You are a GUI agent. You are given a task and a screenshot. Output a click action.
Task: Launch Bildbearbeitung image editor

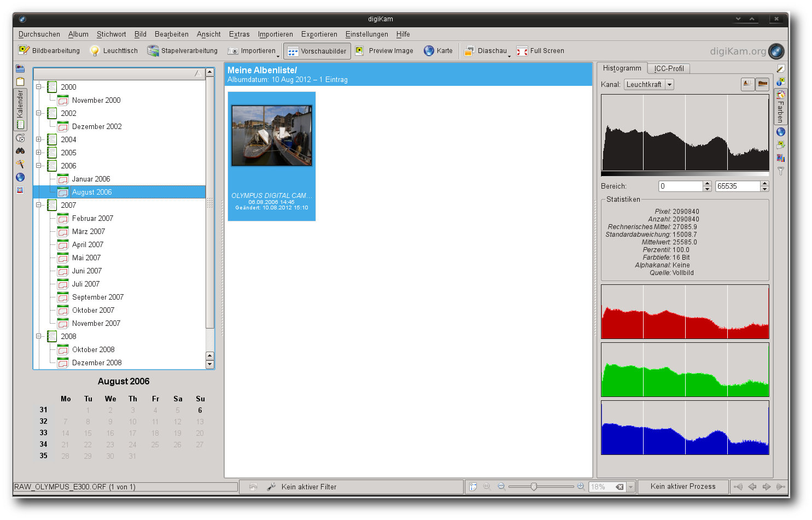pos(49,51)
